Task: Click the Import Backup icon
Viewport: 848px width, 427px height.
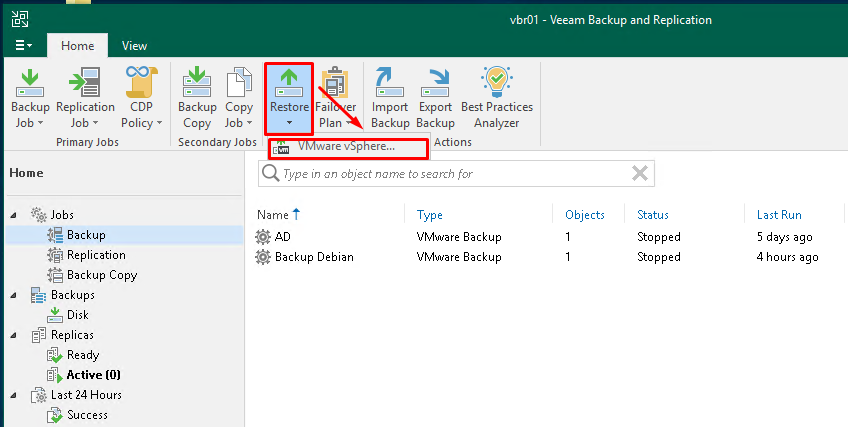Action: pos(390,83)
